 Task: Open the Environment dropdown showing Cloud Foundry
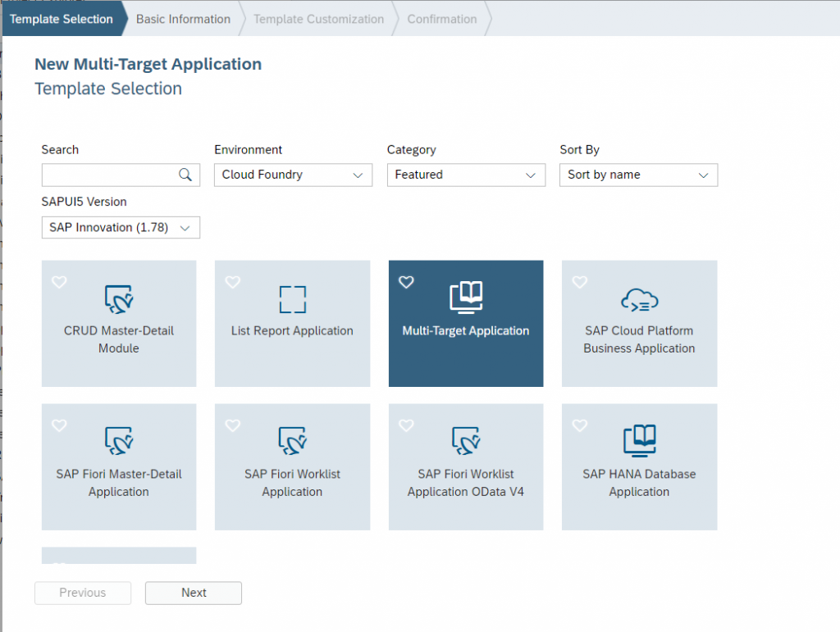[293, 175]
